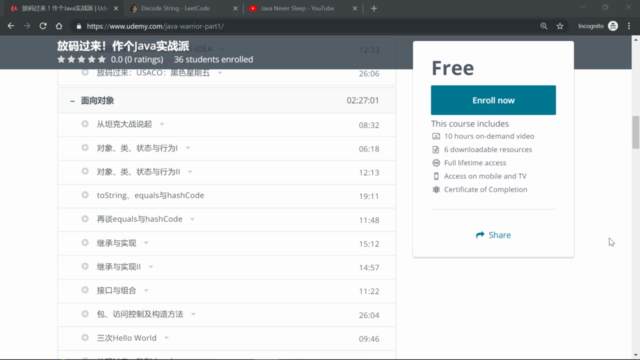Reload the Udemy page
This screenshot has width=640, height=360.
click(43, 26)
